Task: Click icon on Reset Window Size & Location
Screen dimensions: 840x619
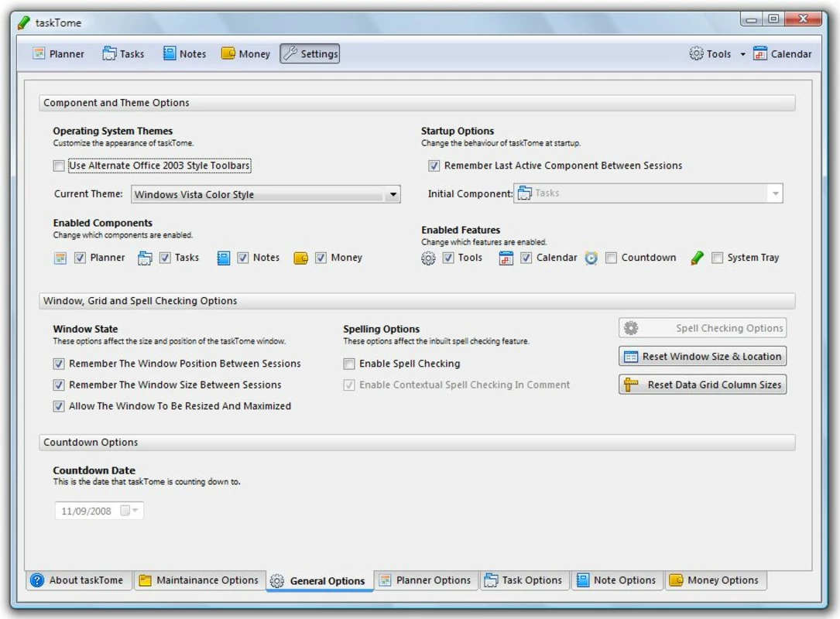Action: (631, 357)
